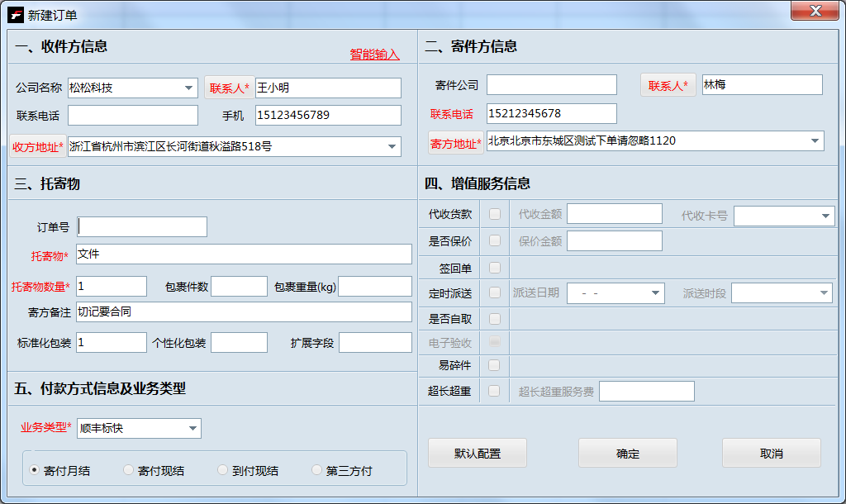The image size is (846, 504).
Task: Check the 易碎件 option
Action: pos(492,365)
